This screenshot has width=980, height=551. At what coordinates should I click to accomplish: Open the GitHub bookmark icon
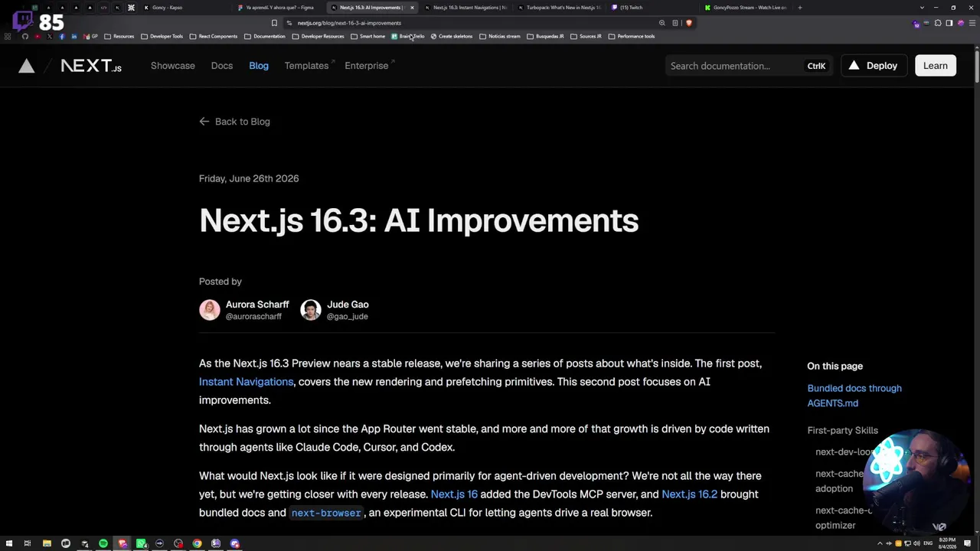pos(25,37)
